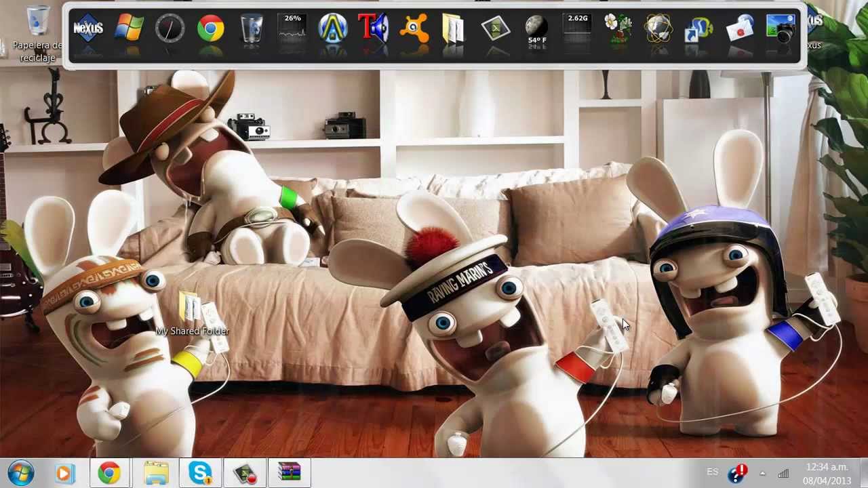Click the date 08/04/2013 in the tray
The width and height of the screenshot is (868, 488).
click(x=827, y=480)
